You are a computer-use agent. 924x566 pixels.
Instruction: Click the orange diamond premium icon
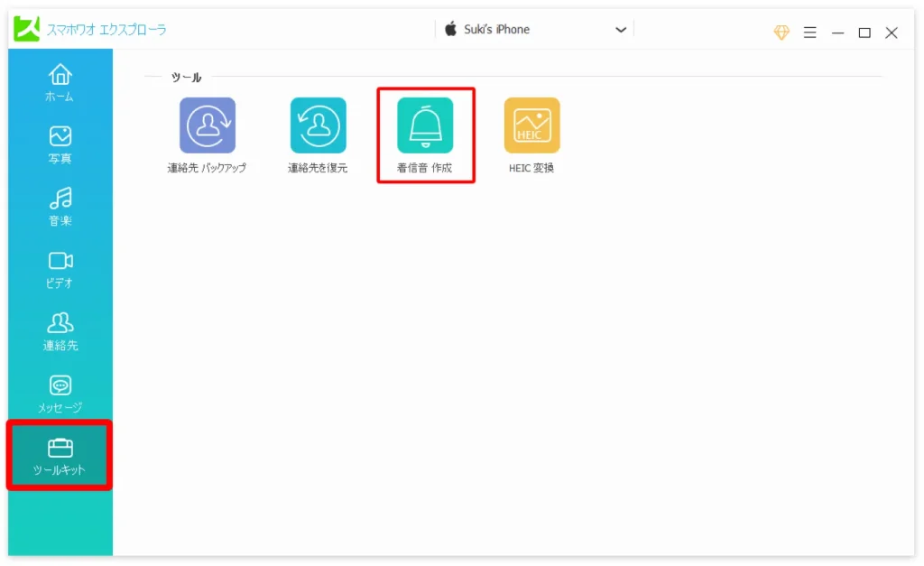coord(781,32)
